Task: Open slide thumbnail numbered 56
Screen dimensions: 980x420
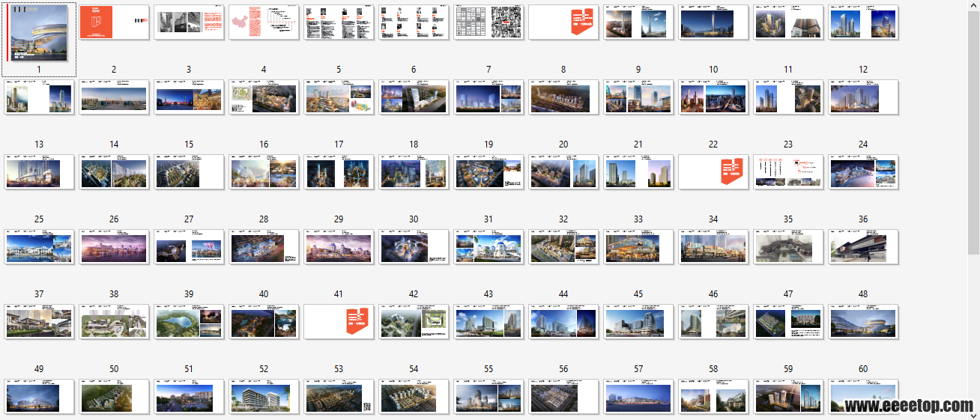Action: tap(563, 322)
